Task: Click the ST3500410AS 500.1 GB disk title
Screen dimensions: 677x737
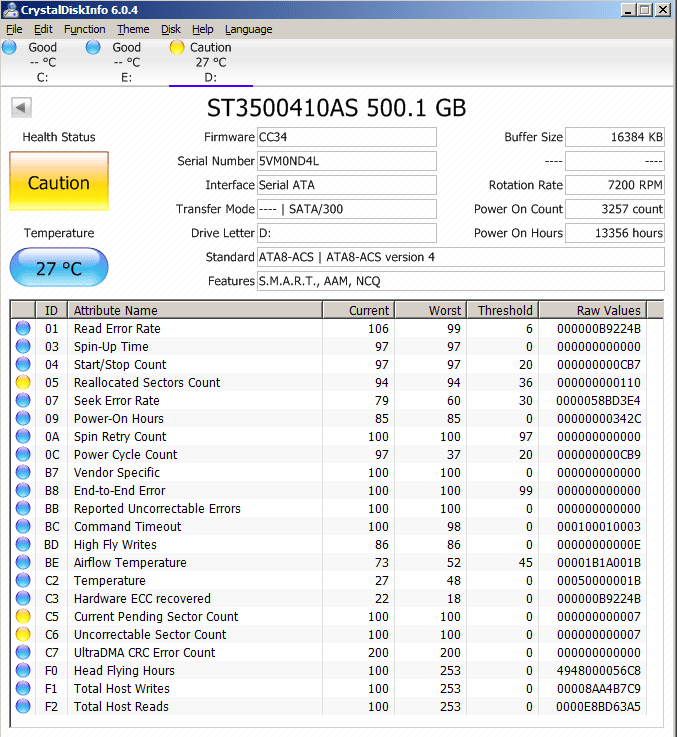Action: (337, 108)
